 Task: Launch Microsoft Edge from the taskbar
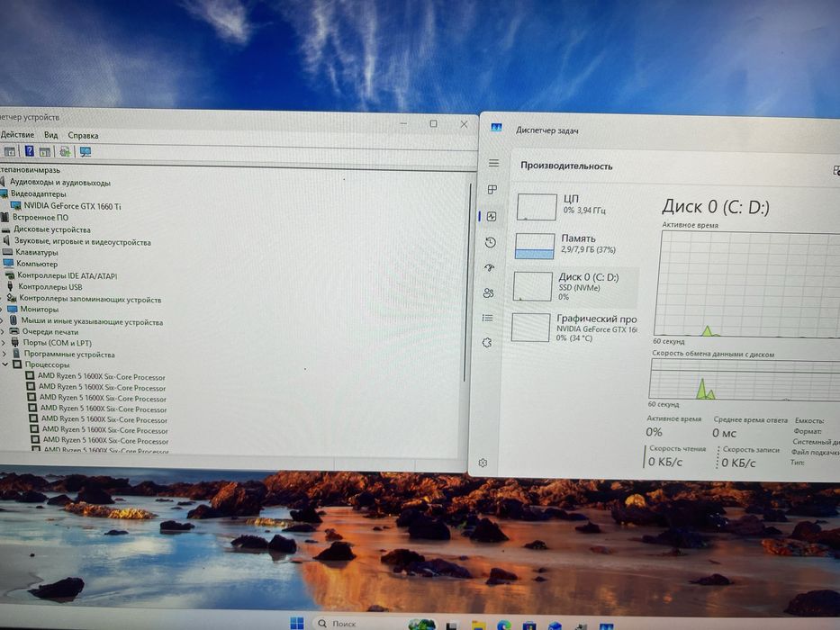tap(503, 625)
